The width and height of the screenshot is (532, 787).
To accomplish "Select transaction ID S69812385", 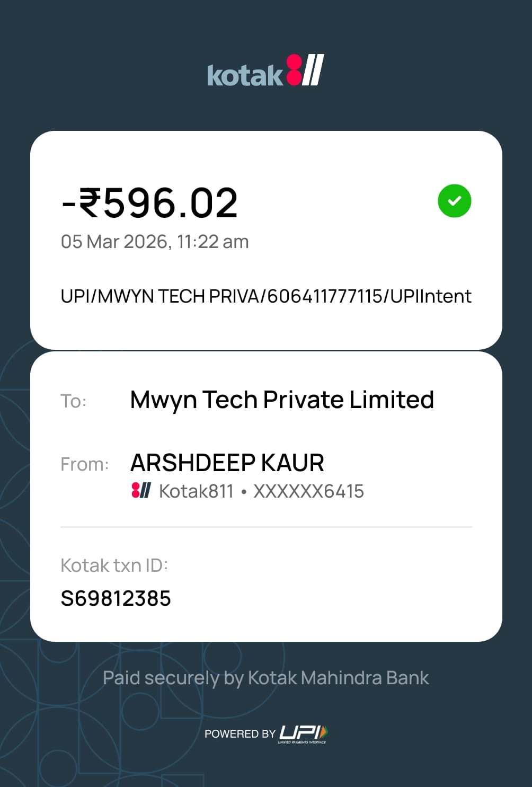I will 116,598.
